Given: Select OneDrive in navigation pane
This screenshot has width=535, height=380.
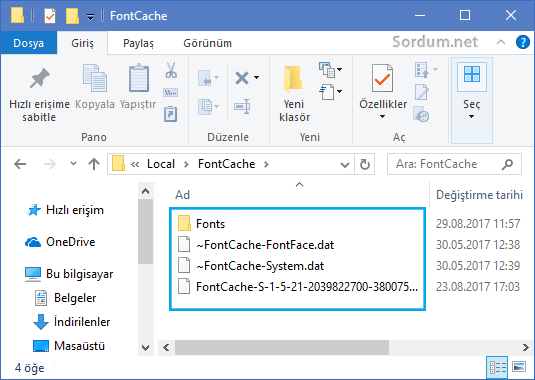Looking at the screenshot, I should [71, 242].
